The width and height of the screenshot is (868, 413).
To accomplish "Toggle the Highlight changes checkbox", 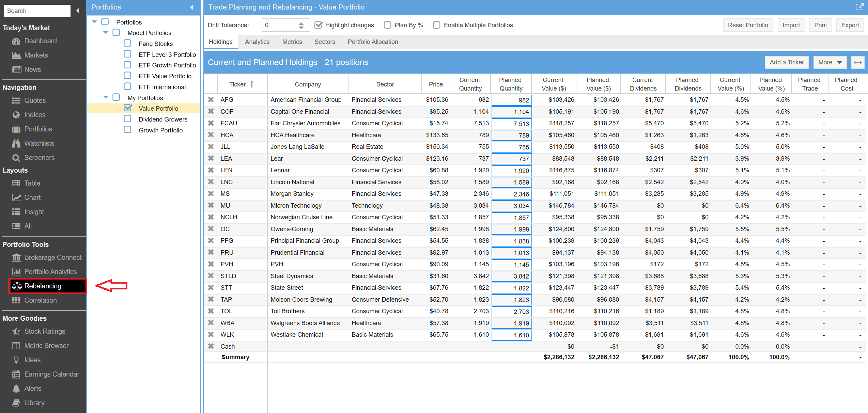I will (x=319, y=25).
